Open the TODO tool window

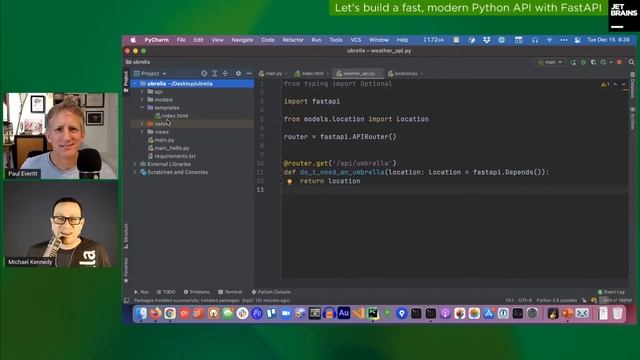166,292
